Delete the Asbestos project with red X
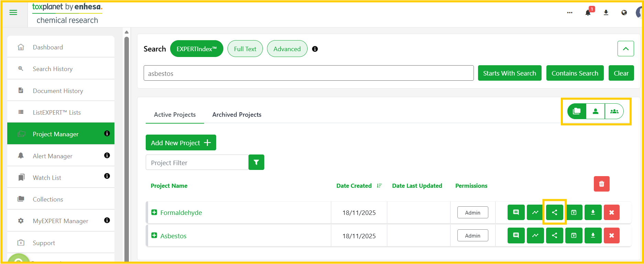The height and width of the screenshot is (264, 644). point(611,236)
